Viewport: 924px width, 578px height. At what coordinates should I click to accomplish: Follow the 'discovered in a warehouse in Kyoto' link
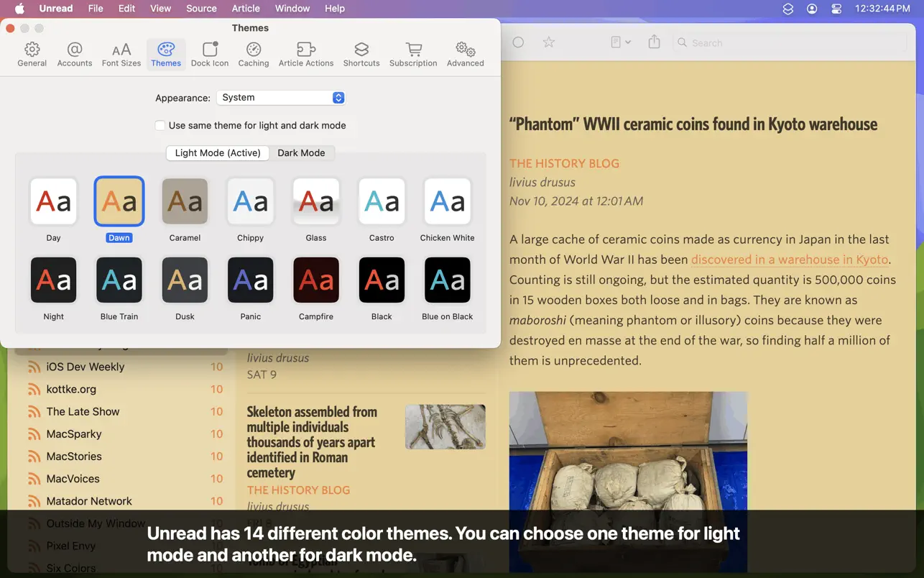coord(790,260)
